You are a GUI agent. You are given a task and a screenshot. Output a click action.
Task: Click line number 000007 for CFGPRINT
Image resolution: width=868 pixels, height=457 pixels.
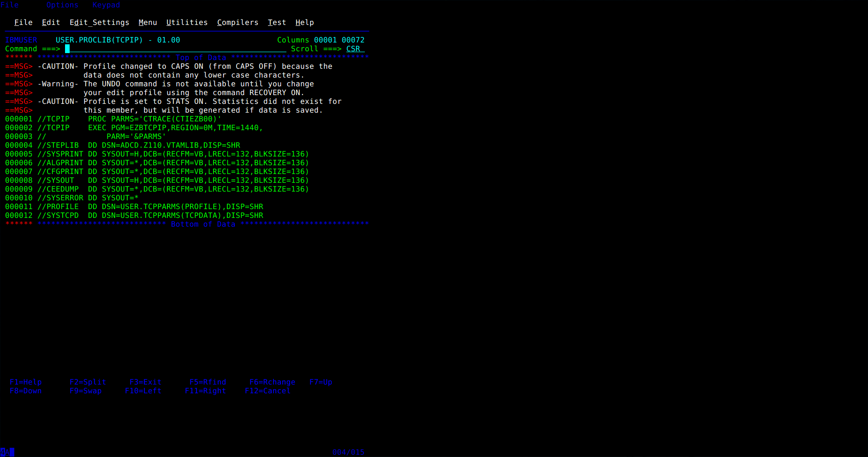click(18, 171)
